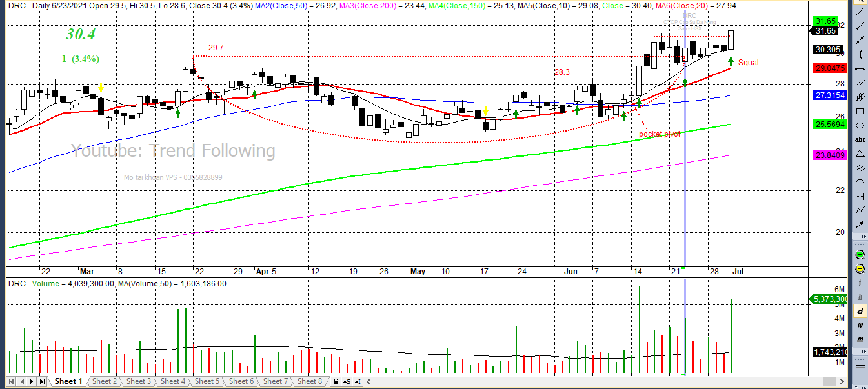This screenshot has height=389, width=868.
Task: Select the Rectangle drawing tool
Action: [860, 111]
